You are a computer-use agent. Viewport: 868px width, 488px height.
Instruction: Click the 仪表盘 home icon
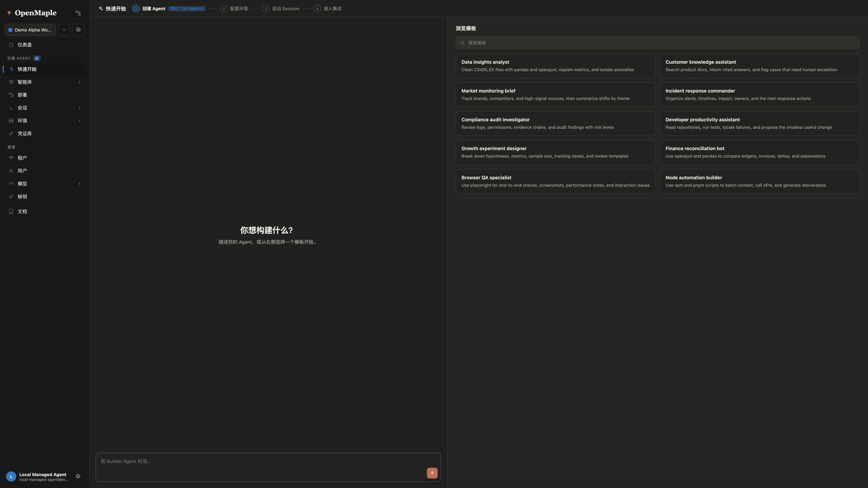click(11, 45)
